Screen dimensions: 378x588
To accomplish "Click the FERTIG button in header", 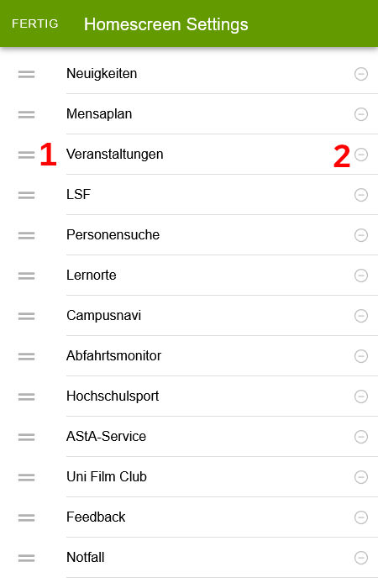I will point(35,24).
